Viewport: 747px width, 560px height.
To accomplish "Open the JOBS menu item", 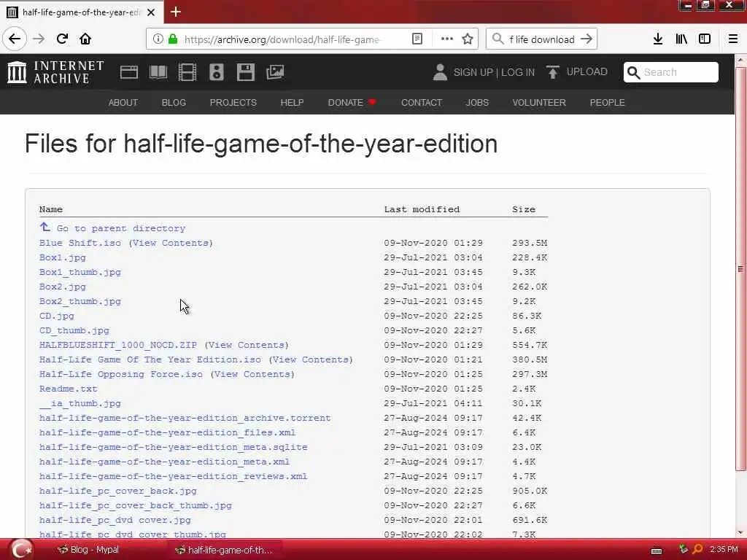I will tap(477, 102).
